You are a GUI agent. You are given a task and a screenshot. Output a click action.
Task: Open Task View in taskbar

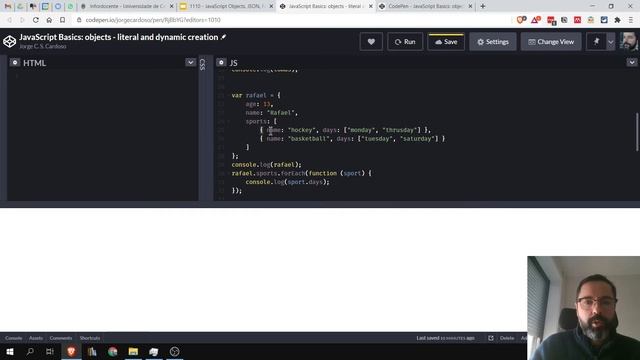tap(50, 351)
